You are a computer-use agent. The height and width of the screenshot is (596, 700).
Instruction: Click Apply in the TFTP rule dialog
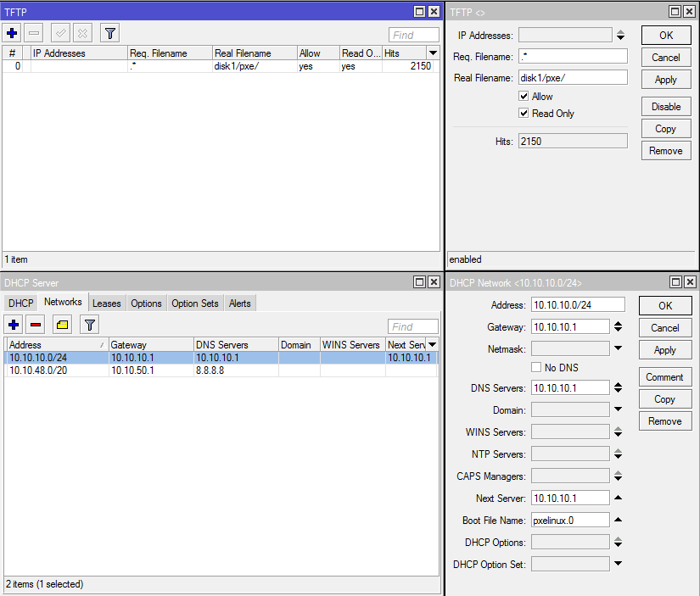tap(666, 80)
